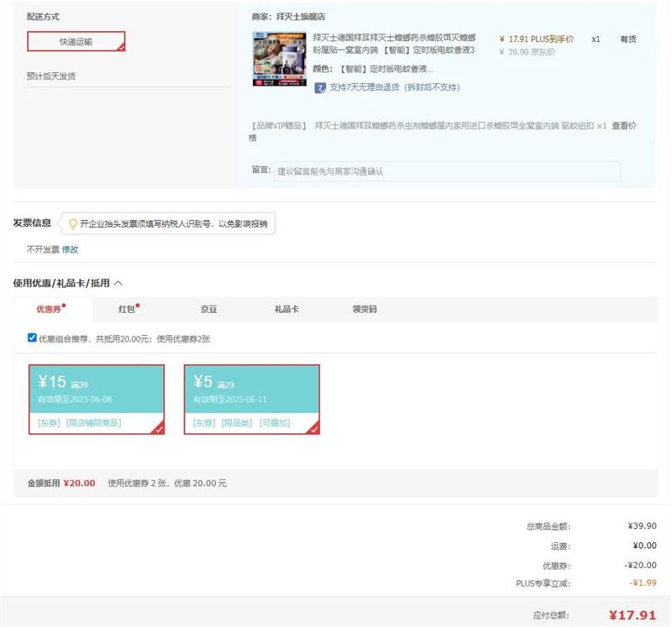The width and height of the screenshot is (672, 627).
Task: Select the 优惠券 tab
Action: click(x=48, y=310)
